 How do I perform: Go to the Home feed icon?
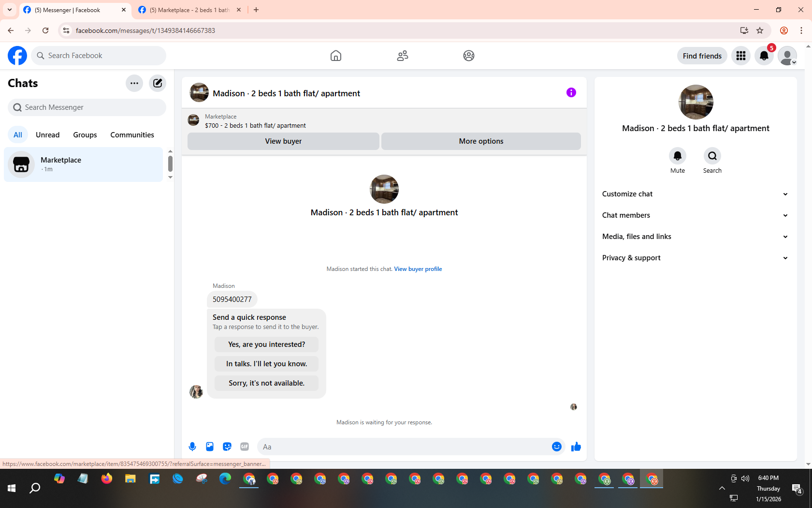[x=336, y=56]
